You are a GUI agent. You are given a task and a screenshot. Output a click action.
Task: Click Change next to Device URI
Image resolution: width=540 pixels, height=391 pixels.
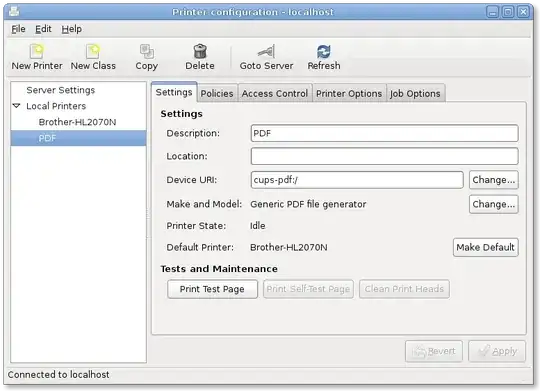point(493,180)
